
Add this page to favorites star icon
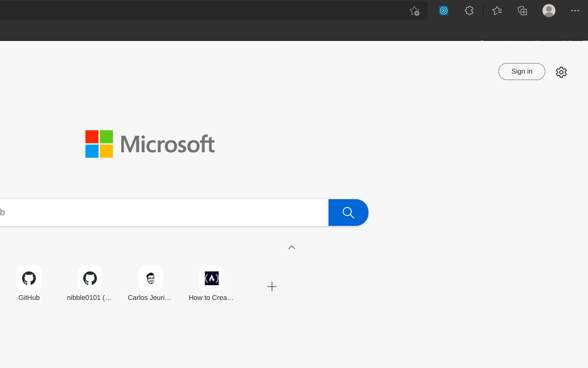(x=414, y=11)
